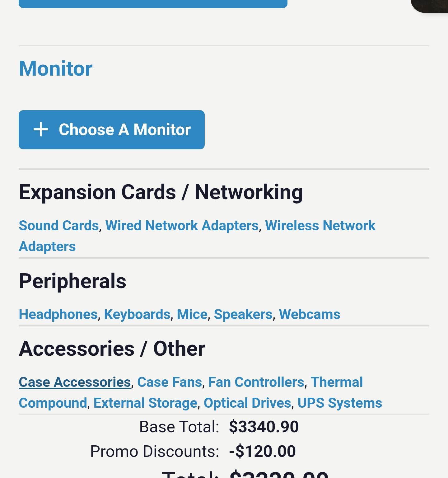Open the Keyboards link
448x478 pixels.
coord(137,314)
